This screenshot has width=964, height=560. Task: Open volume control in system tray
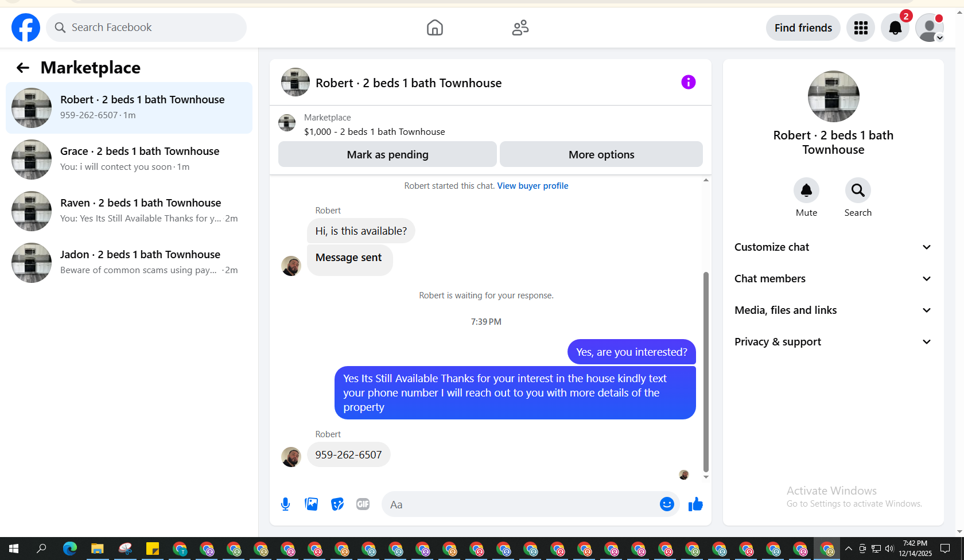pos(889,549)
